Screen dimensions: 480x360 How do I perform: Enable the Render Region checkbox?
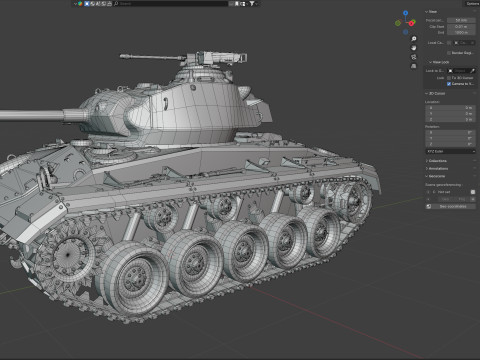449,53
